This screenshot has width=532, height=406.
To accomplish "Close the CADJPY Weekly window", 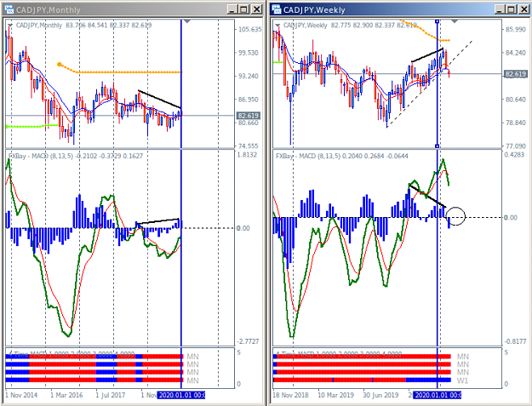I will (x=524, y=9).
